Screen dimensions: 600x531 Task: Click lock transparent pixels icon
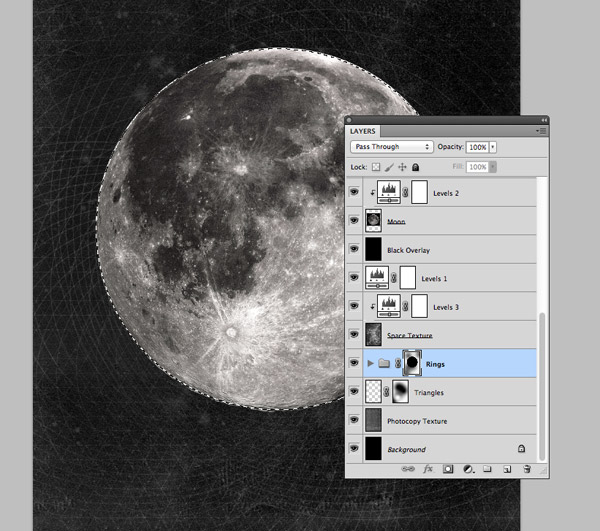(377, 167)
